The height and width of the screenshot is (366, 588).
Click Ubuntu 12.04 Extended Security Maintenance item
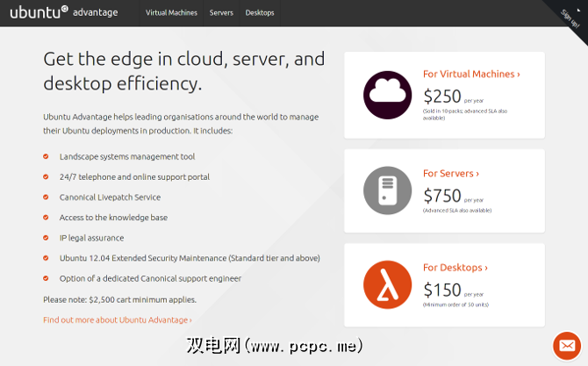point(190,258)
